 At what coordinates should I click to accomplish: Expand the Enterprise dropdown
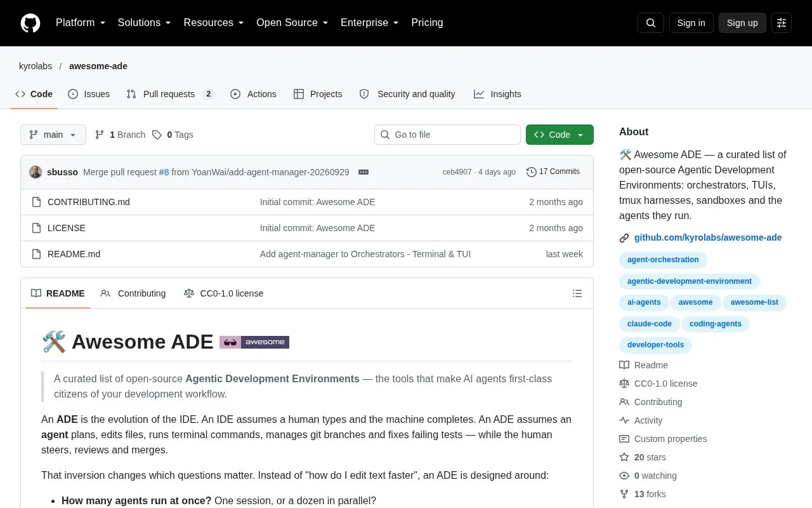click(x=369, y=23)
